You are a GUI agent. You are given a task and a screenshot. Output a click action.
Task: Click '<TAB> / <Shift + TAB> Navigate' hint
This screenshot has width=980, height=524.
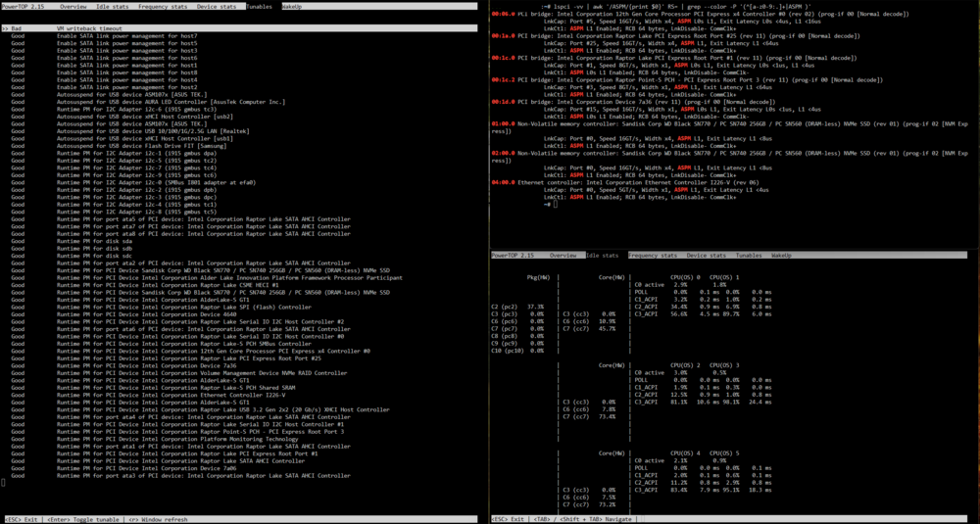coord(583,520)
